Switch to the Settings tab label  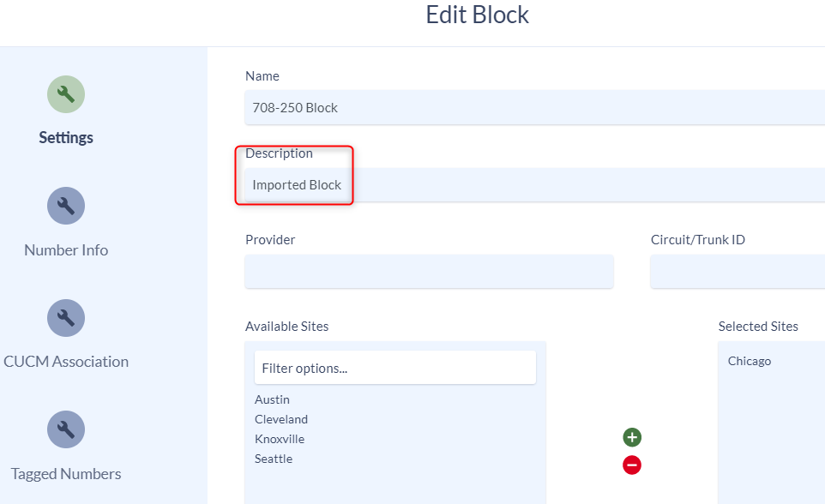[66, 138]
